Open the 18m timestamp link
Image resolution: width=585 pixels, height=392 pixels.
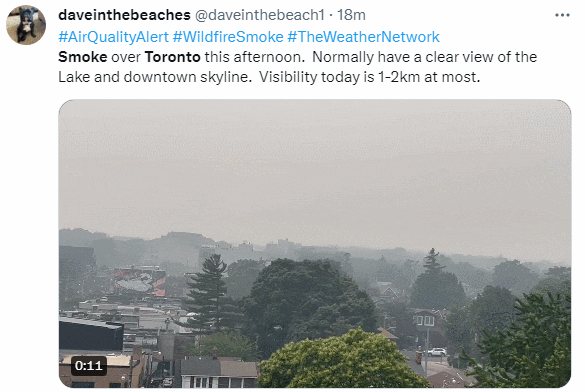[x=351, y=15]
